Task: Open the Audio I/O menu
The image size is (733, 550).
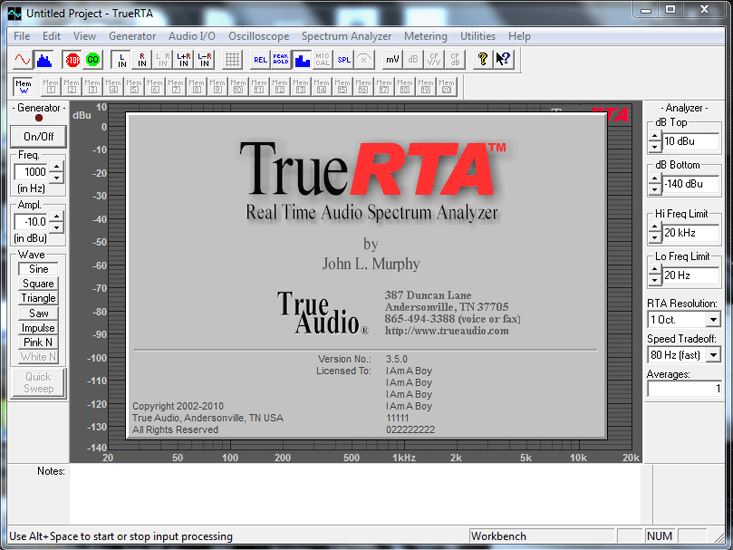Action: click(x=192, y=36)
